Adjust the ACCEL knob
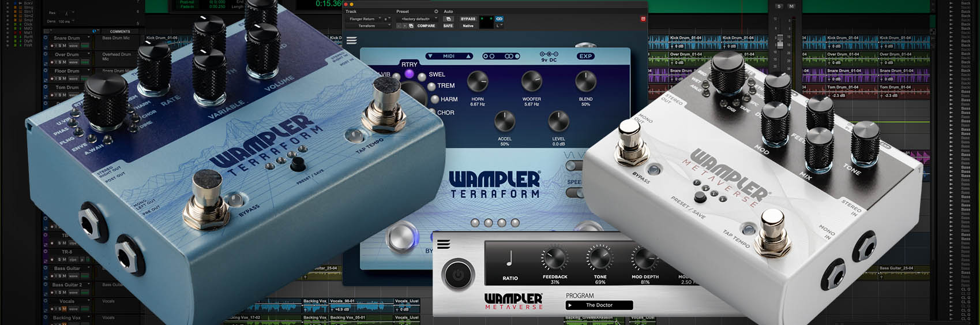Screen dimensions: 980x325 [505, 122]
